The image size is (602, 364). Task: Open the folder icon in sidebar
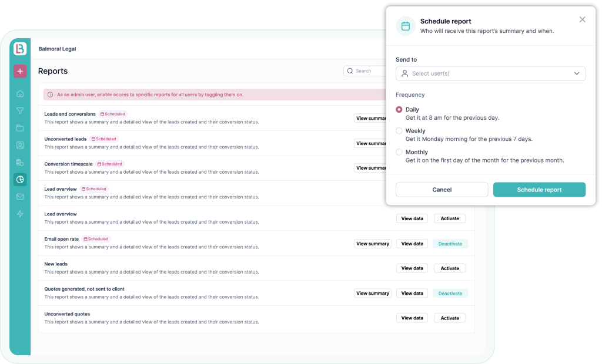(x=20, y=128)
